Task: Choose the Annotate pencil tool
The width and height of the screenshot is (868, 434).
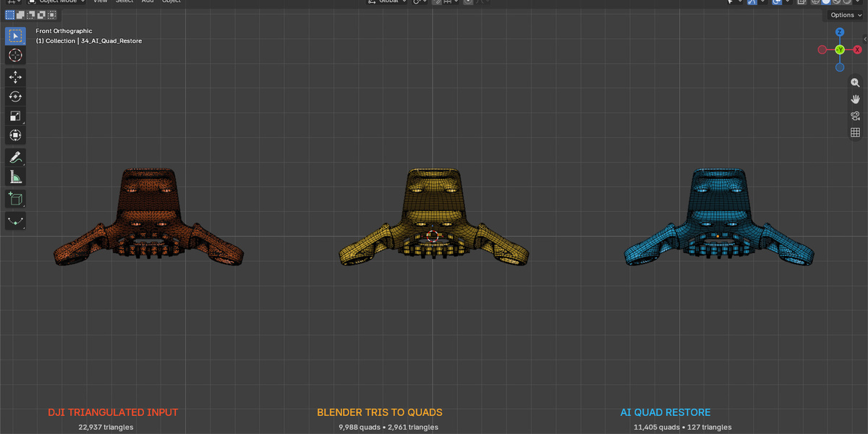Action: [x=15, y=157]
